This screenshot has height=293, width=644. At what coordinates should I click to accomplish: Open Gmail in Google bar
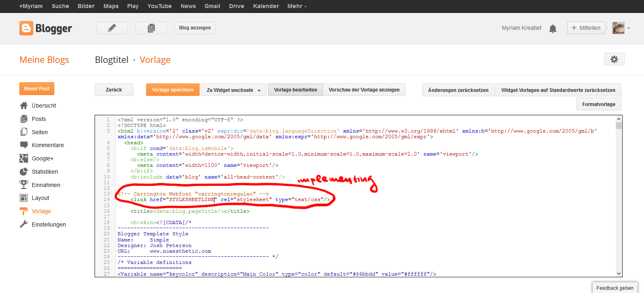pyautogui.click(x=212, y=6)
